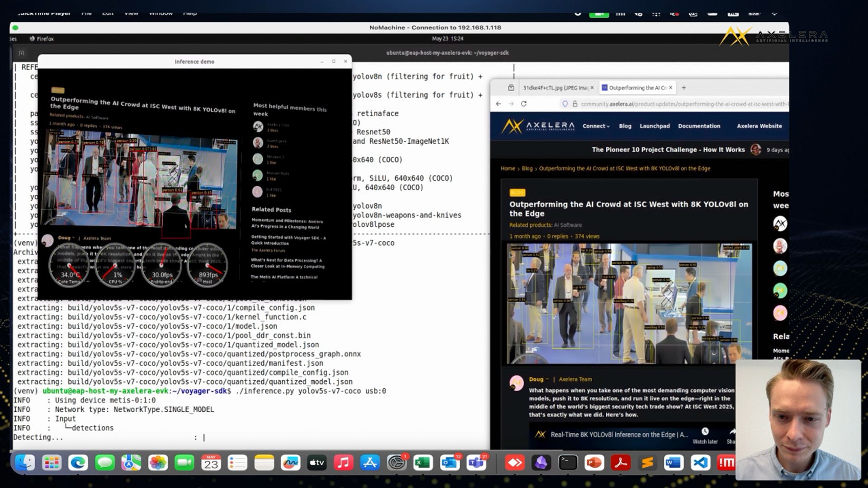
Task: Open Freeform from the Dock
Action: click(x=291, y=463)
